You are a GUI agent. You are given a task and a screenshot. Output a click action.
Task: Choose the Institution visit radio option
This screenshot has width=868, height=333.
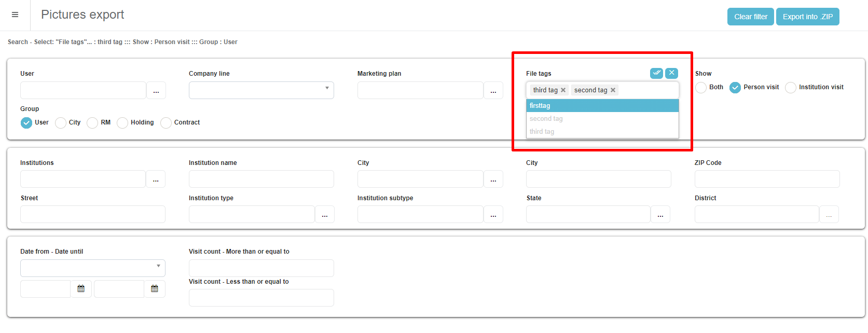click(790, 88)
